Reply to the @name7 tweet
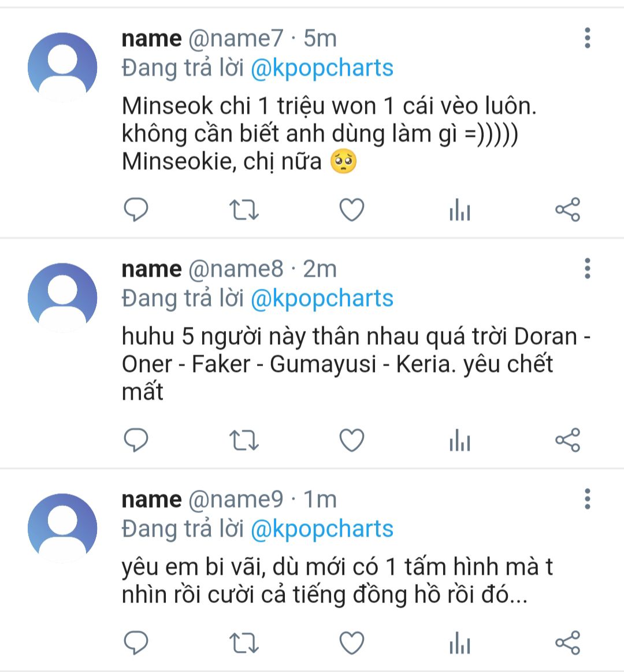This screenshot has width=624, height=672. (136, 210)
